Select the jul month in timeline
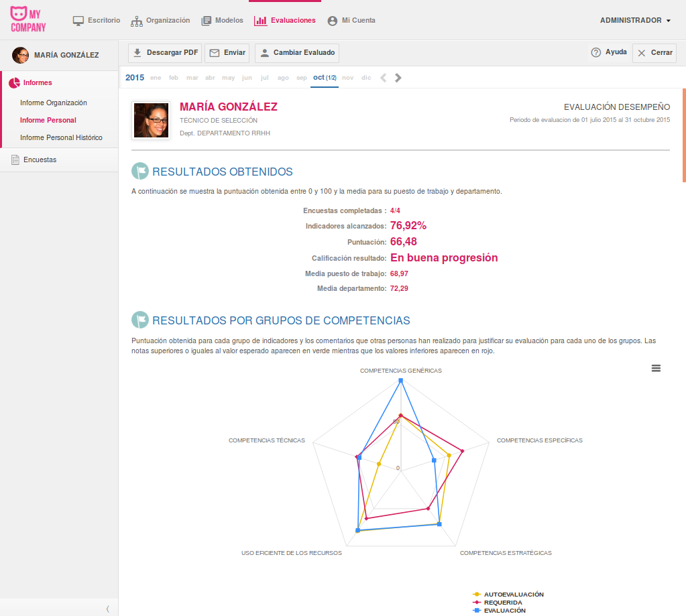The height and width of the screenshot is (616, 686). tap(265, 78)
